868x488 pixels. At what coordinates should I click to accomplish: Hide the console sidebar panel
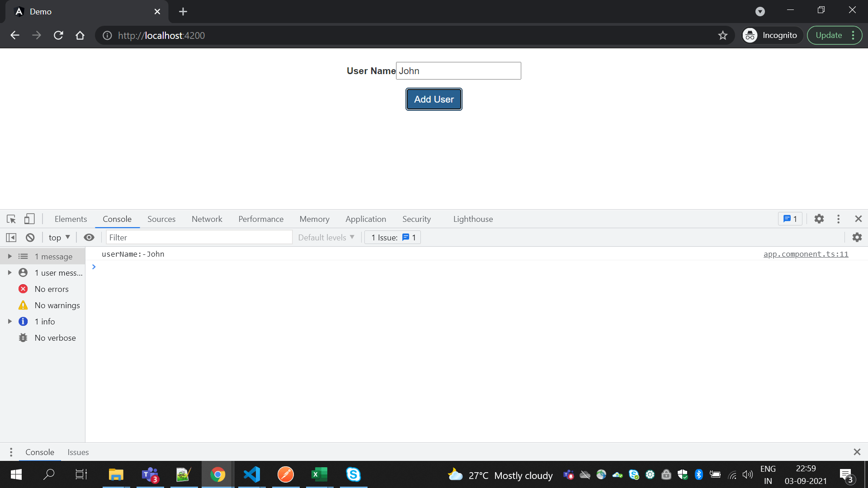(11, 237)
